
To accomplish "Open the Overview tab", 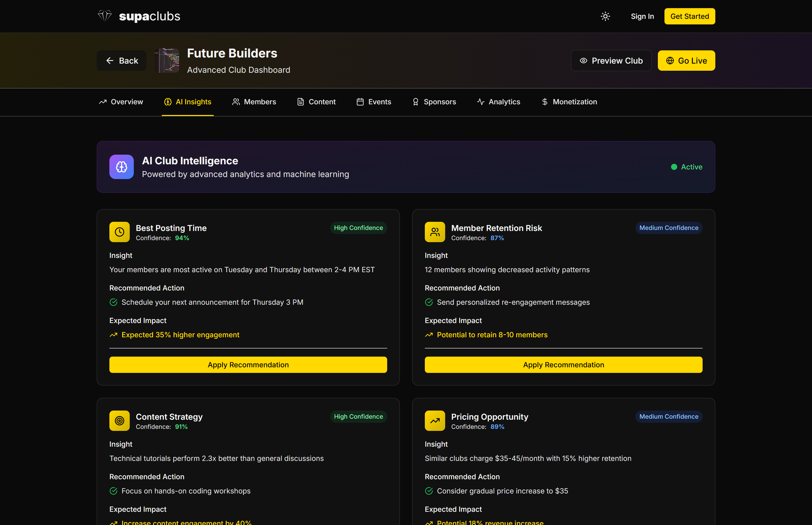I will click(x=121, y=102).
